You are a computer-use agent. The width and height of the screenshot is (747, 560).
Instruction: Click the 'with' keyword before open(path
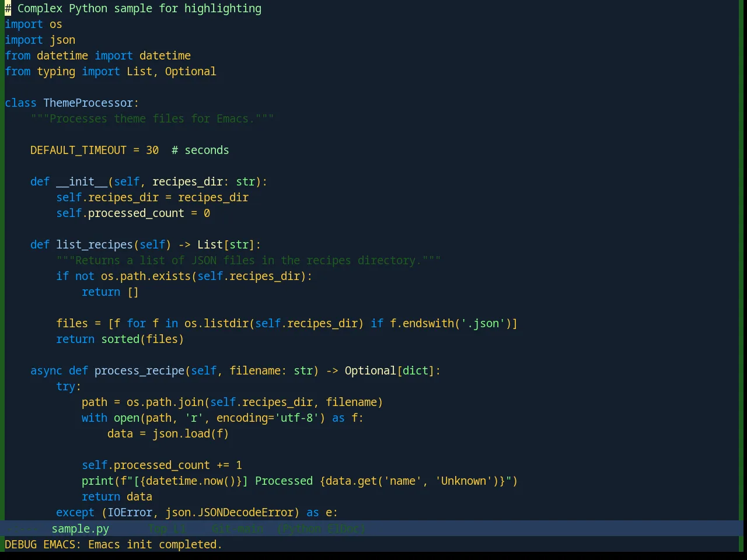pyautogui.click(x=95, y=418)
